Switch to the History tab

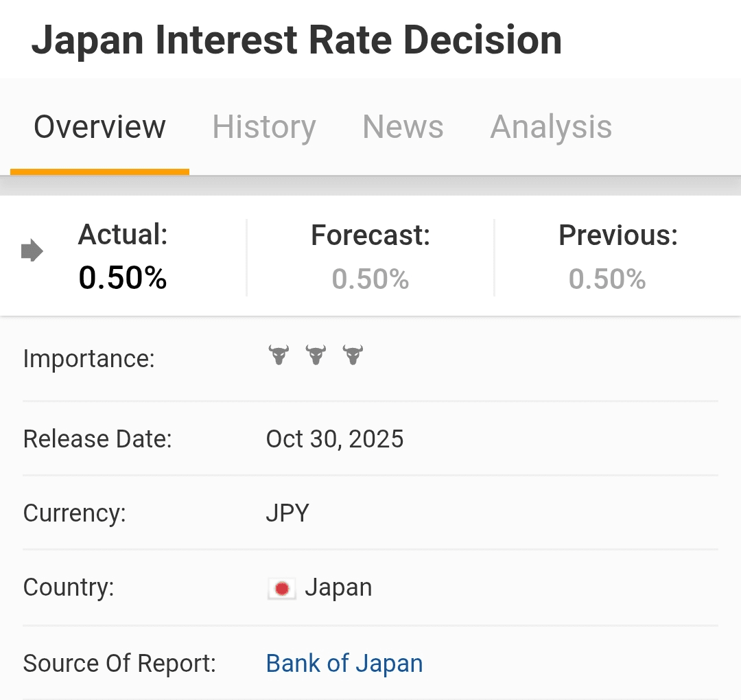[263, 127]
